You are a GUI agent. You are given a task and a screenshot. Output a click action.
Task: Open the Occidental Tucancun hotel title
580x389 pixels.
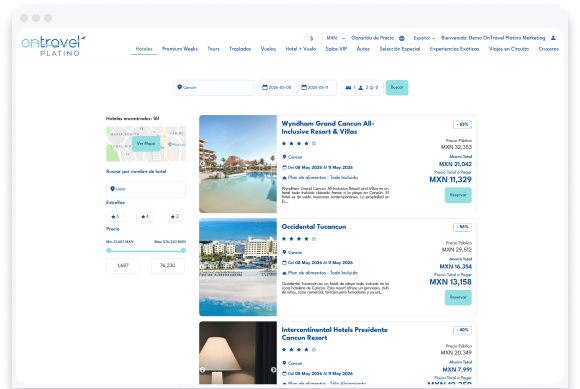314,227
